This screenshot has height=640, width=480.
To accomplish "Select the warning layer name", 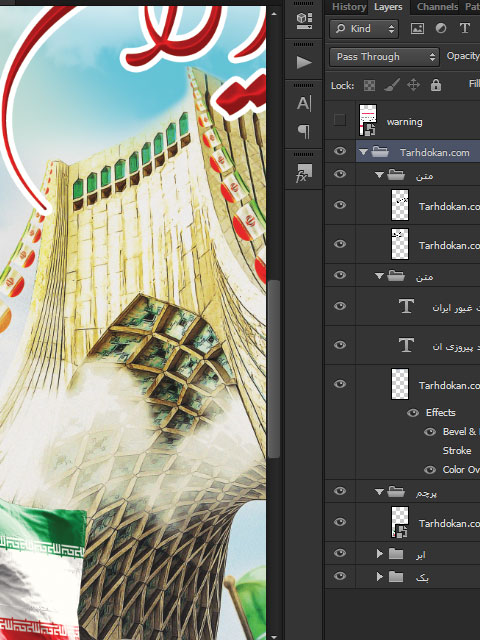I will point(404,122).
